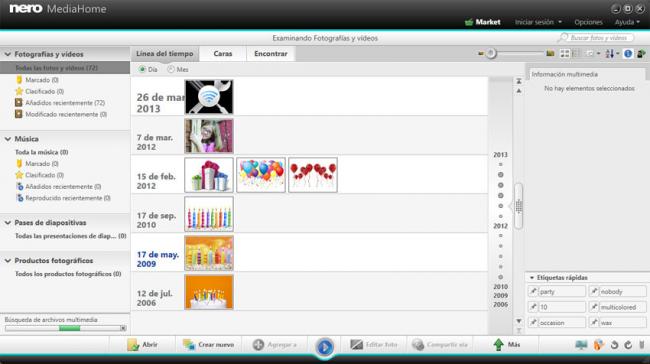Switch to thumbnail grid view icon

[x=565, y=54]
